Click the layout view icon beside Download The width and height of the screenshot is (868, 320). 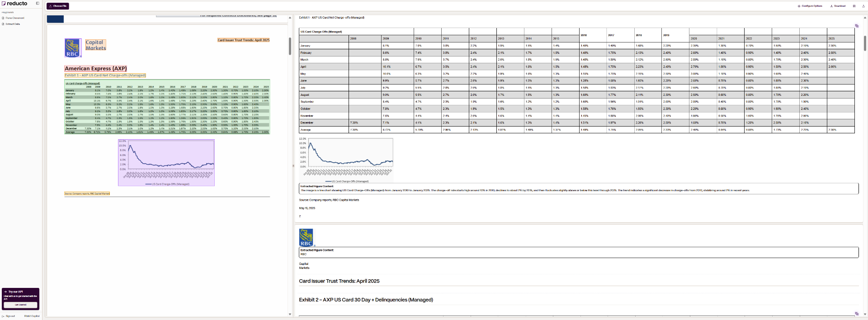click(x=854, y=6)
